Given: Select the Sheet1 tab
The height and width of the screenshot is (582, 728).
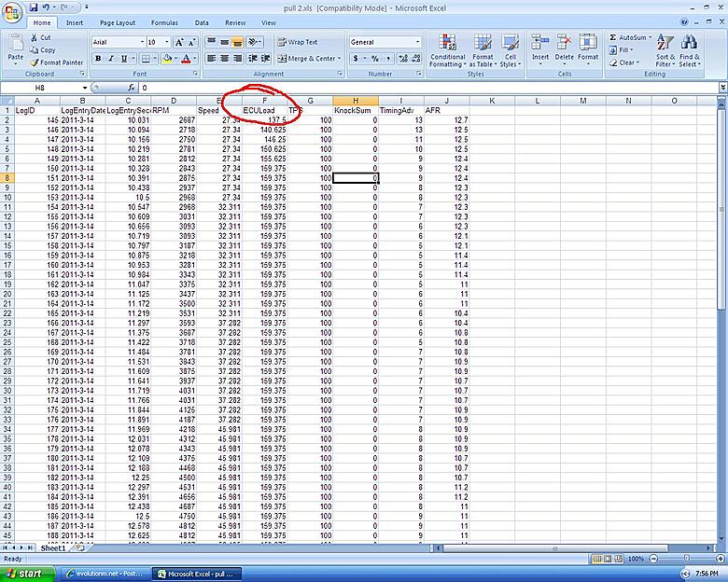Looking at the screenshot, I should [x=53, y=548].
